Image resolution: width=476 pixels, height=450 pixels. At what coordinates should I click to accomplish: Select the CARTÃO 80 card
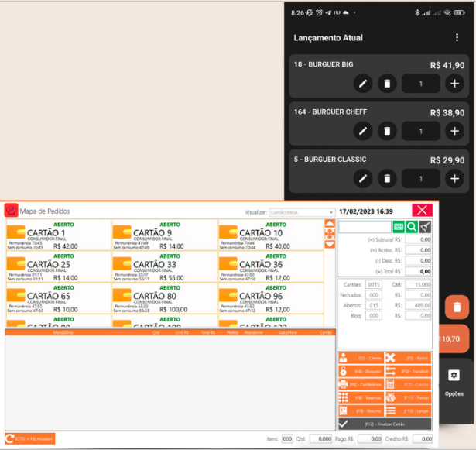click(x=164, y=298)
